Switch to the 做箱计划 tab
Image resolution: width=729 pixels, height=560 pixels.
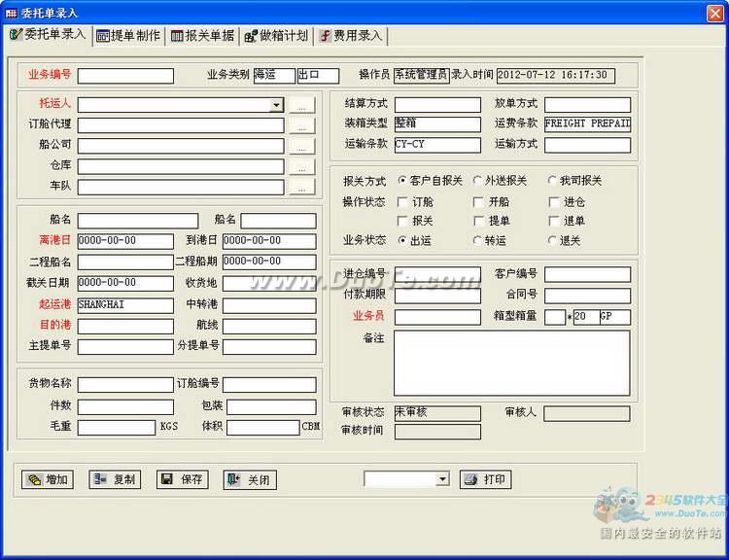(276, 36)
